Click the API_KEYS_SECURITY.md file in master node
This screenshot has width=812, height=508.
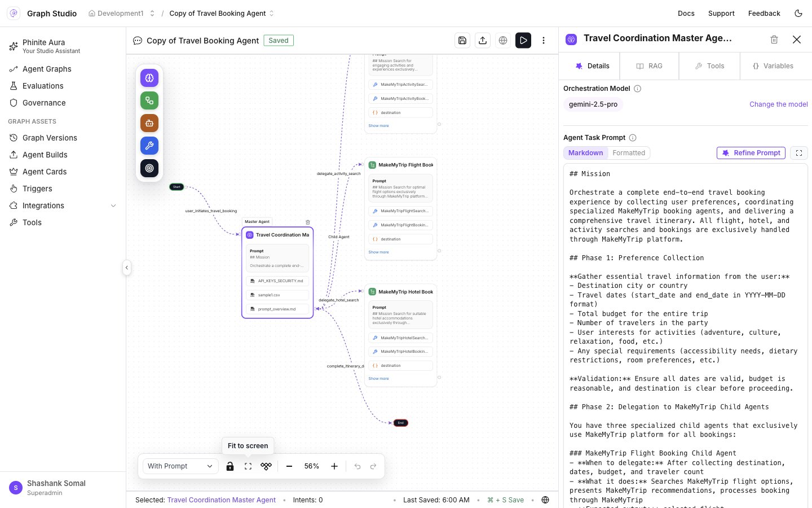(x=277, y=281)
